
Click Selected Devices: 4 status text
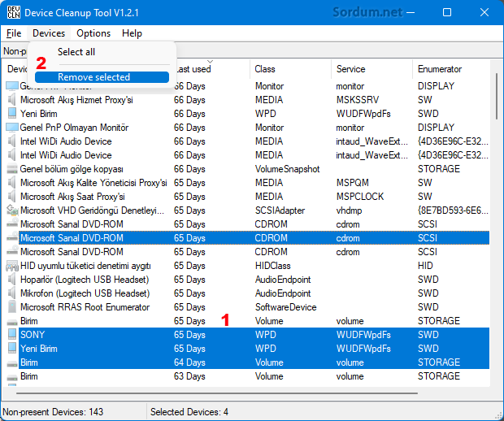[189, 412]
